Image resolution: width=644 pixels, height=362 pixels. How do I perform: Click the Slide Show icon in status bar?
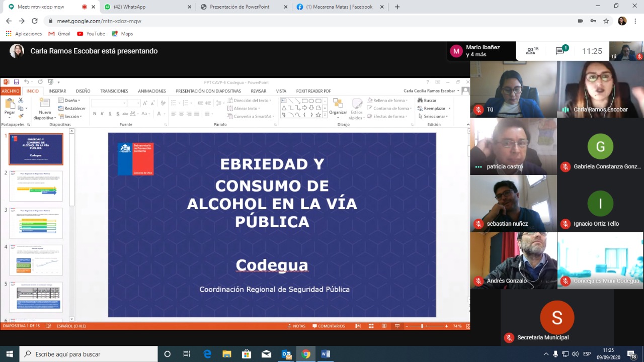397,326
